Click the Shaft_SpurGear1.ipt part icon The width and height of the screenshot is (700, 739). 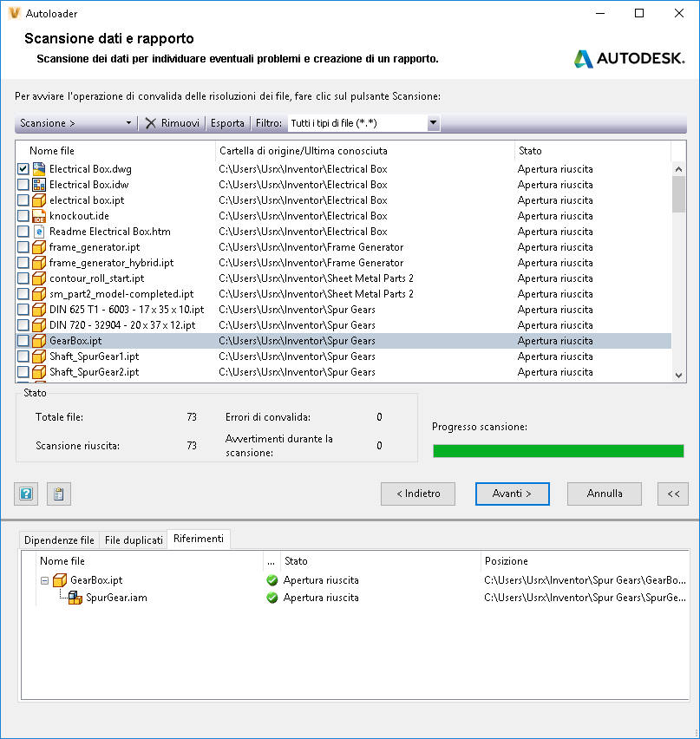[x=39, y=356]
